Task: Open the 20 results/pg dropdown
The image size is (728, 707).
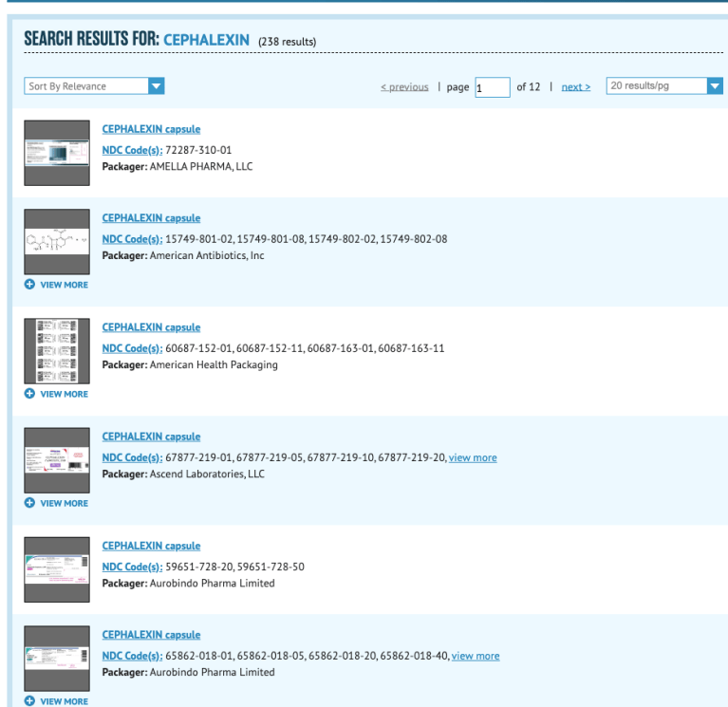Action: coord(664,86)
